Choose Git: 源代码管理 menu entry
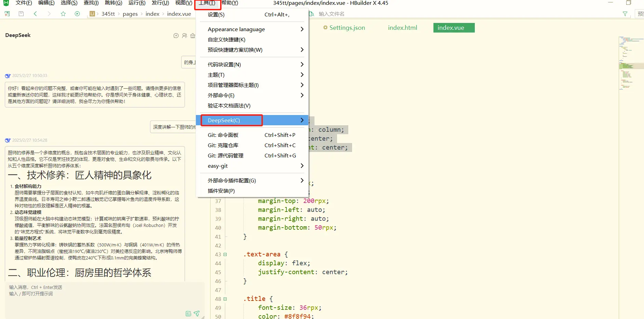Screen dimensions: 644x319 tap(252, 155)
